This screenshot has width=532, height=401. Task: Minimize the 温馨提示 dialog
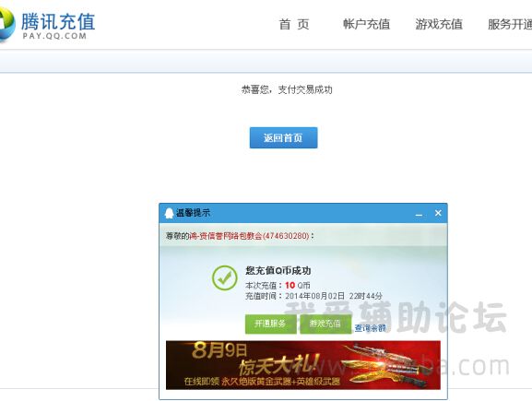click(x=419, y=215)
